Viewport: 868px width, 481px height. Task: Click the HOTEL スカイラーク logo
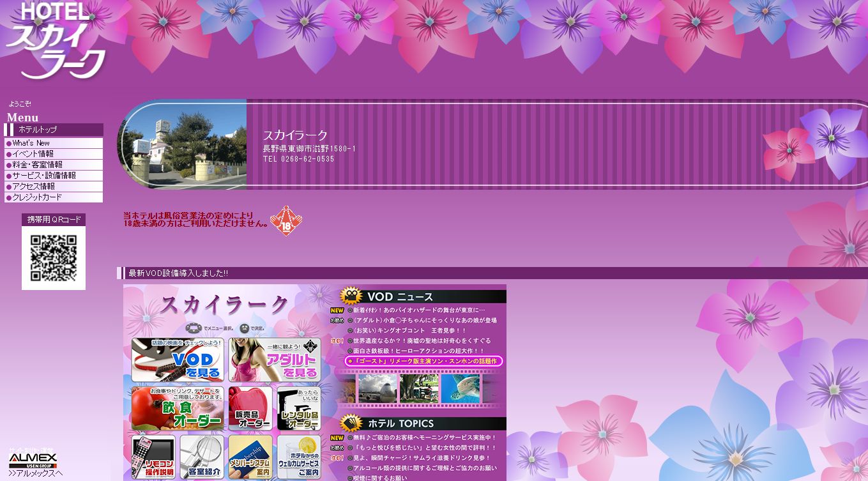point(56,40)
